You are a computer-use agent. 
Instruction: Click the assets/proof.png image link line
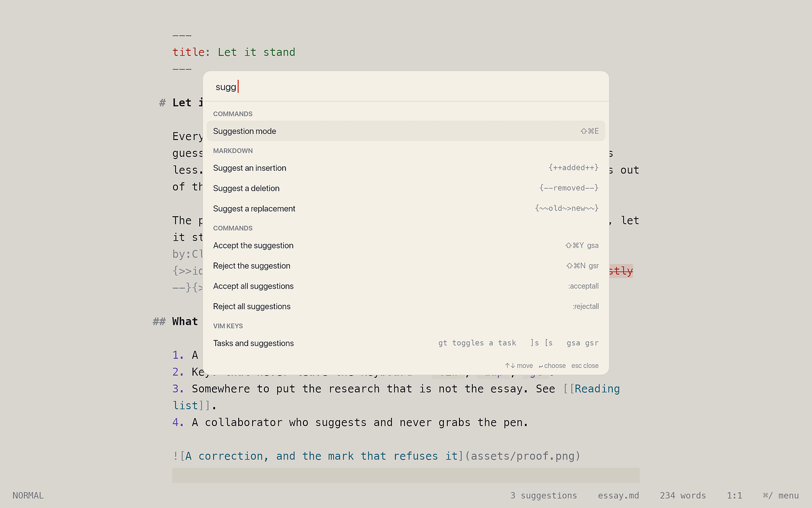(376, 456)
